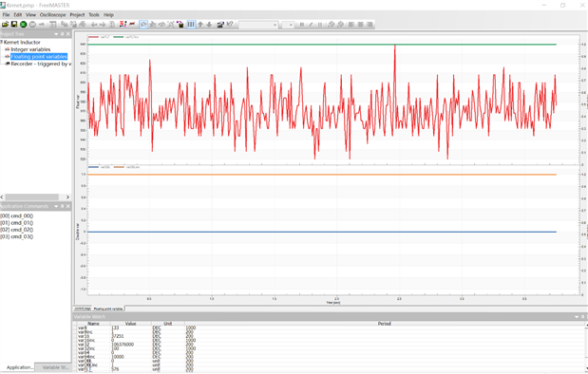Click the Underline formatting toolbar icon
This screenshot has width=588, height=374.
(x=320, y=25)
